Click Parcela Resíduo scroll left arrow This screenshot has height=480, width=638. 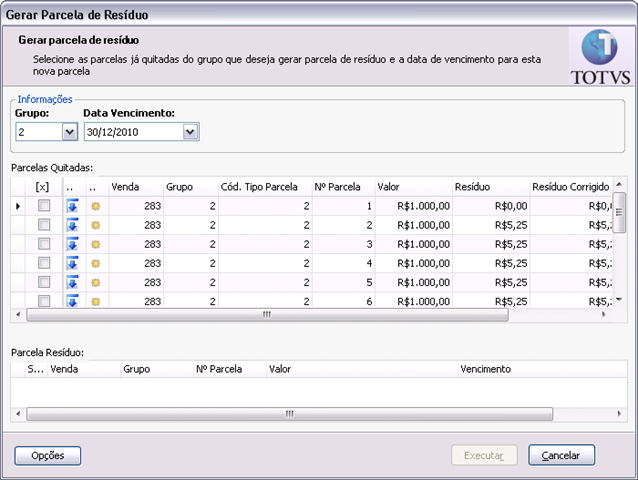click(18, 414)
